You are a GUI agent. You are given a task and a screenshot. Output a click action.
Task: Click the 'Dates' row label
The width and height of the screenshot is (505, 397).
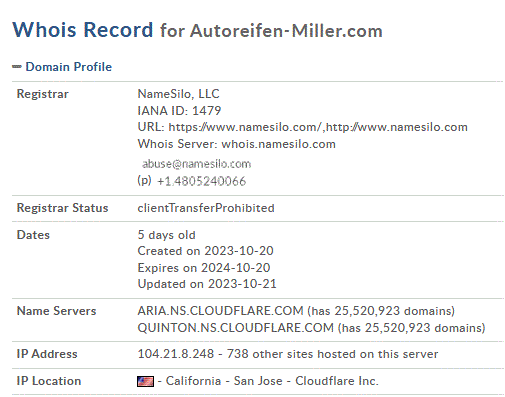pos(33,235)
